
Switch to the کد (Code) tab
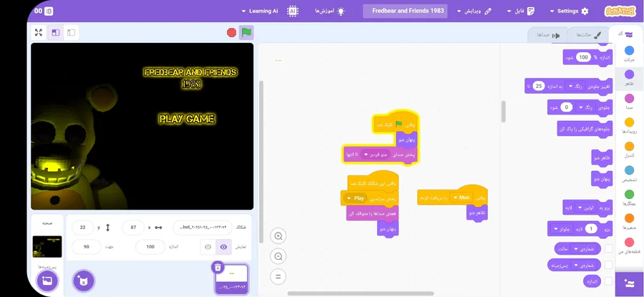[x=625, y=34]
